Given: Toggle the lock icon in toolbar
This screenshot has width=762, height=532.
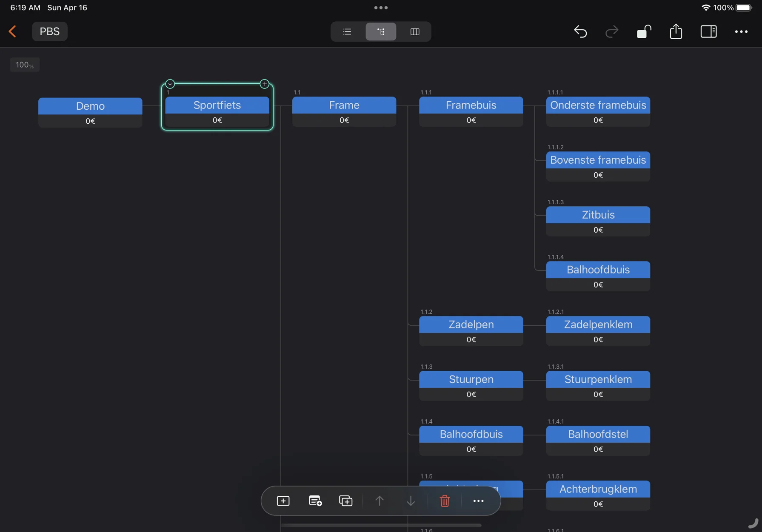Looking at the screenshot, I should [644, 31].
